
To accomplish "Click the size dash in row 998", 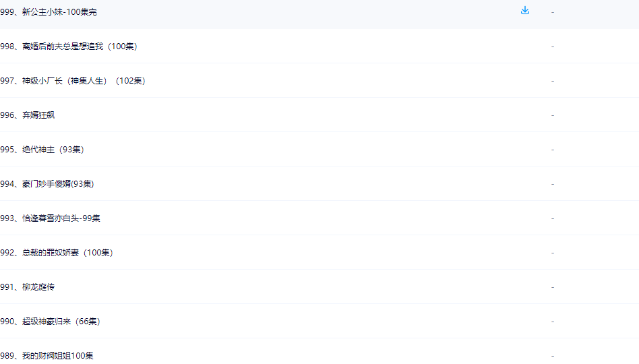I will click(553, 47).
